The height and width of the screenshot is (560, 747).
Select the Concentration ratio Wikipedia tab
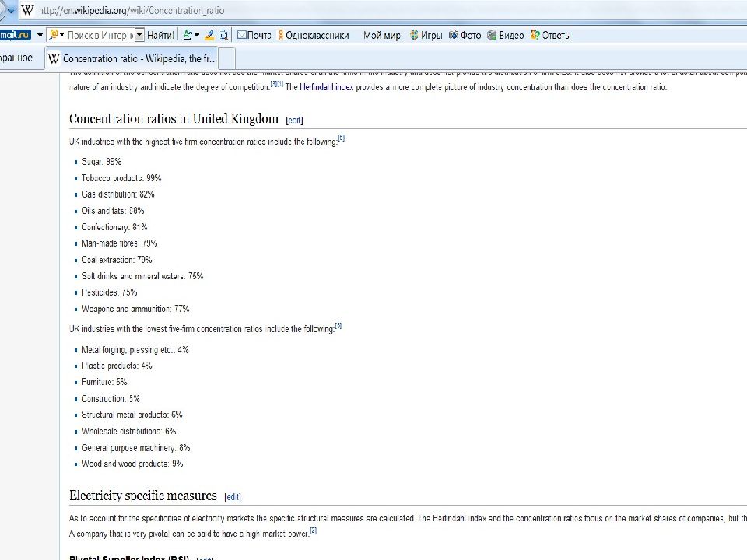(132, 58)
